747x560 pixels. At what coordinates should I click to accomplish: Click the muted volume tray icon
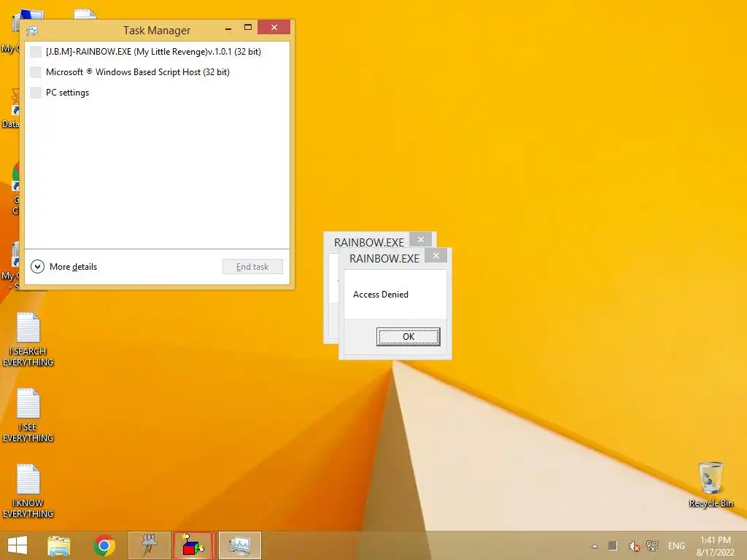coord(634,546)
